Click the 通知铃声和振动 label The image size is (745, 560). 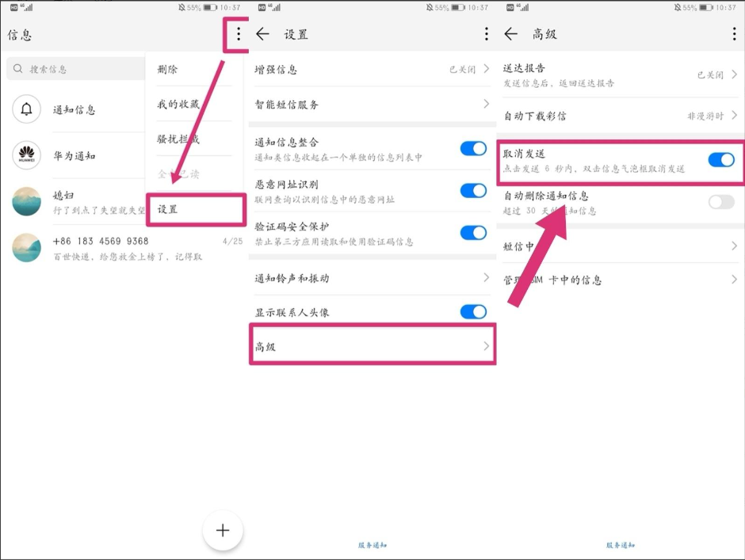coord(292,278)
